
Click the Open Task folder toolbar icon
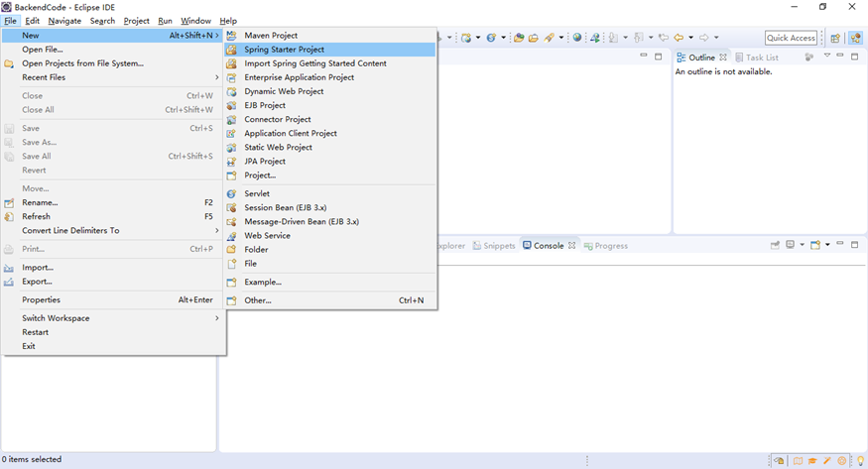coord(533,38)
